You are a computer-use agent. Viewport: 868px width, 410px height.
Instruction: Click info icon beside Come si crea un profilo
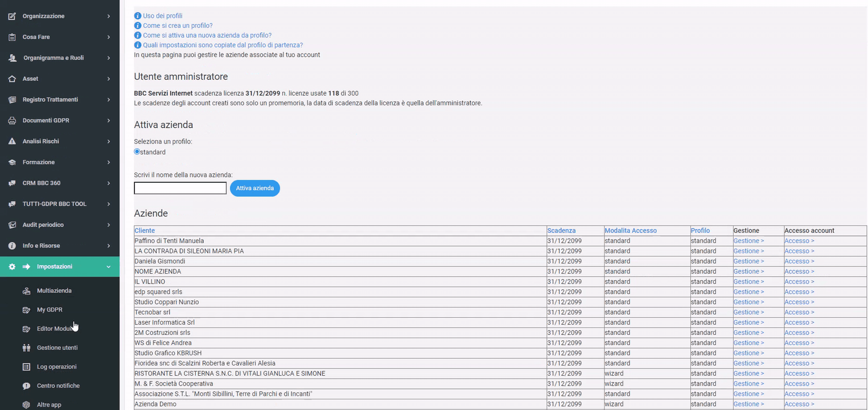coord(137,26)
